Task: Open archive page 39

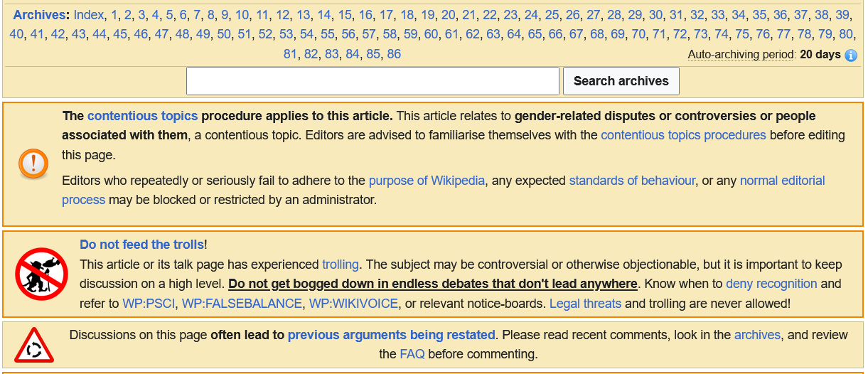Action: [842, 15]
